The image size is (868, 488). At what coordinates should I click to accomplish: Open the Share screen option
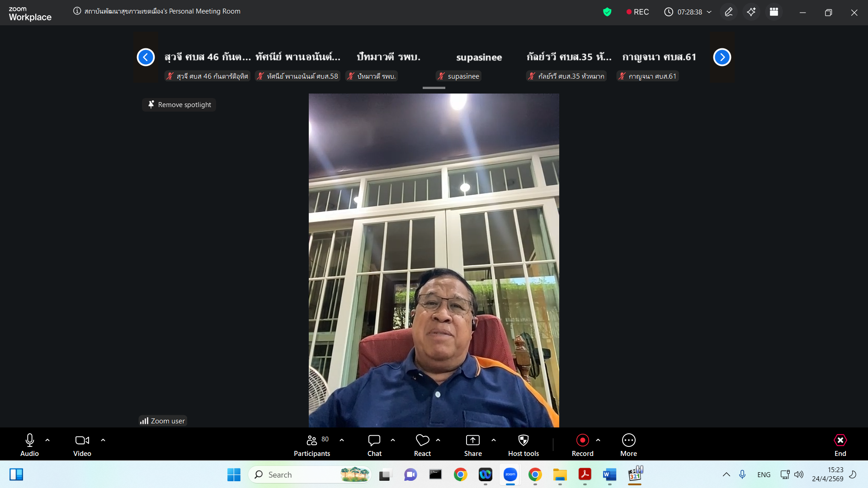pyautogui.click(x=473, y=445)
